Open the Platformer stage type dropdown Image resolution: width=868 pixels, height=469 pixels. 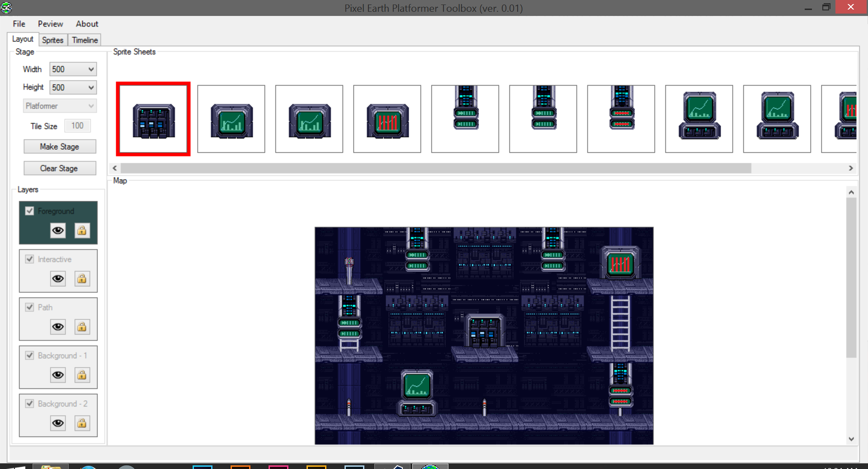60,106
